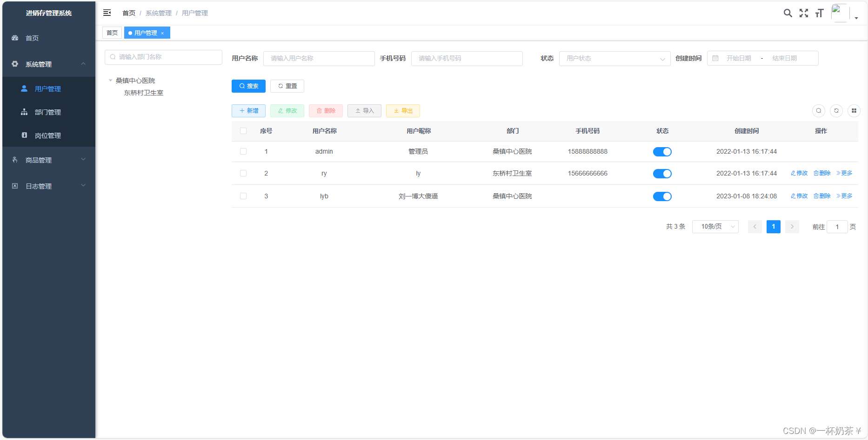The image size is (868, 440).
Task: Click the icon beside 商品管理
Action: (15, 160)
